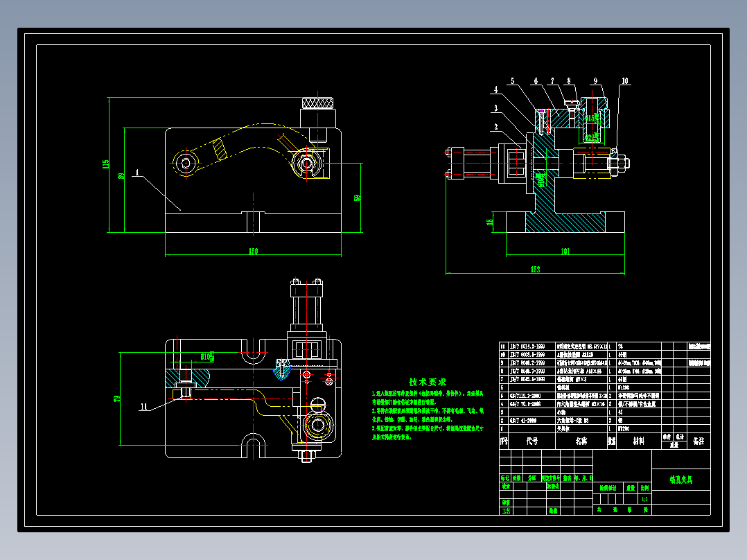747x560 pixels.
Task: Click the 名称 column header
Action: pos(581,441)
